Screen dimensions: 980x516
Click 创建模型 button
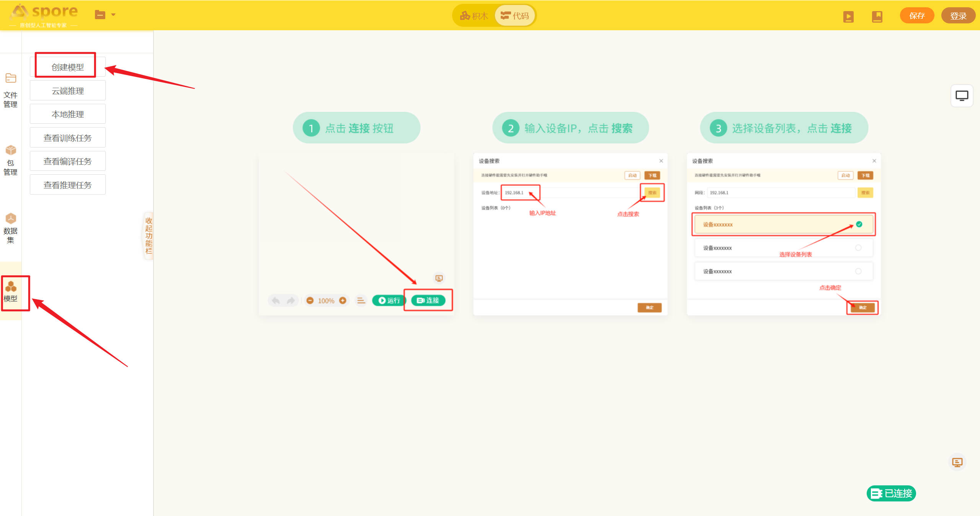coord(68,67)
